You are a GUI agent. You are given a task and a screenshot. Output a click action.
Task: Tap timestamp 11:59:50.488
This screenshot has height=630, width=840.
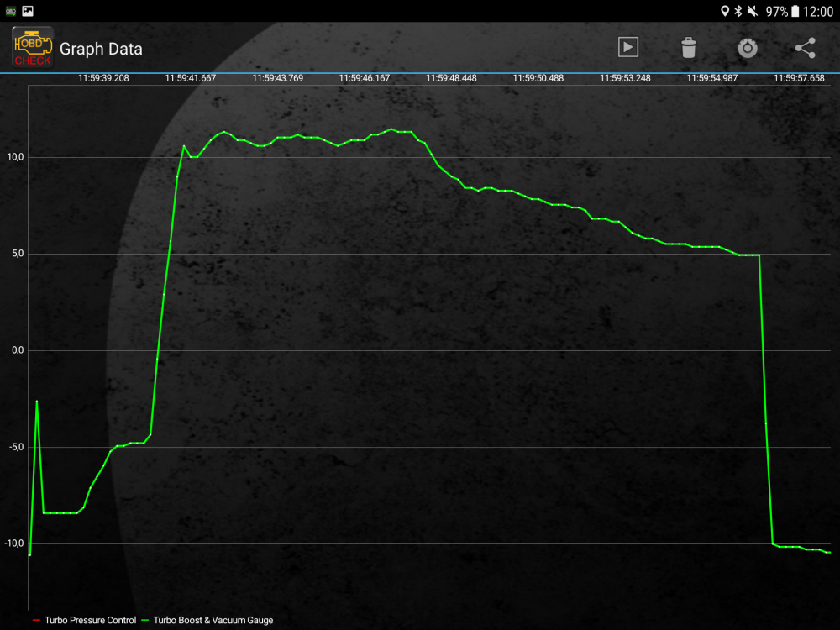[x=538, y=78]
